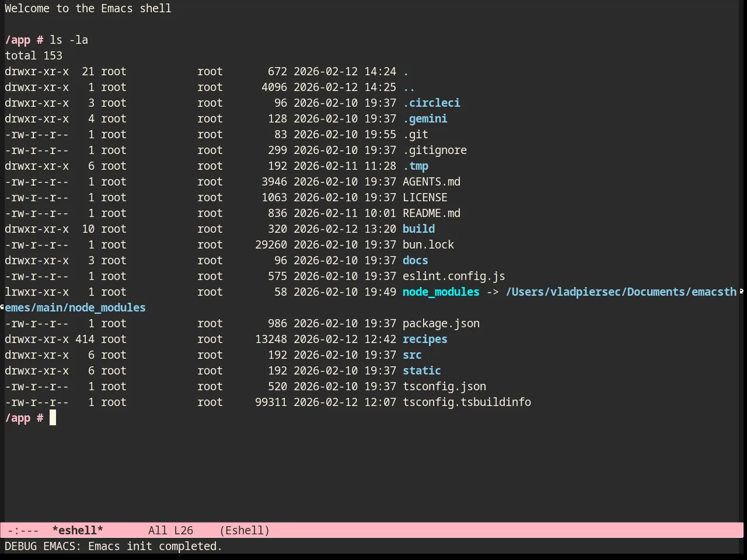The width and height of the screenshot is (747, 560).
Task: Select the .gemini directory name
Action: click(425, 118)
